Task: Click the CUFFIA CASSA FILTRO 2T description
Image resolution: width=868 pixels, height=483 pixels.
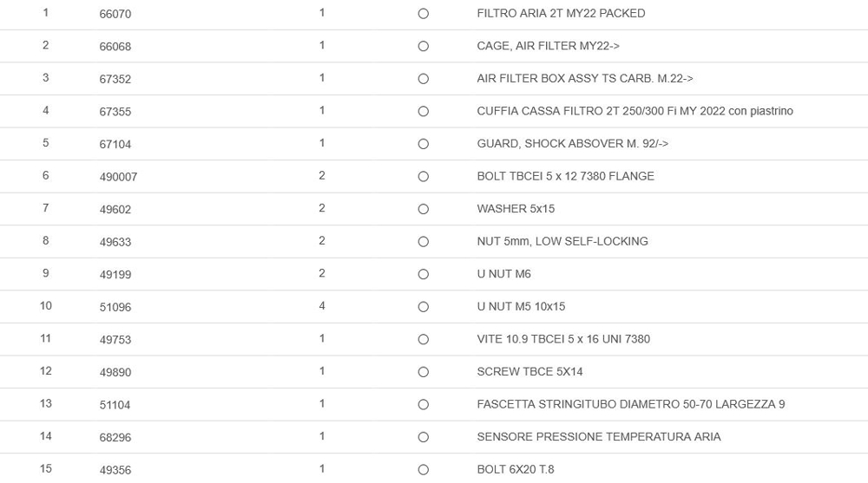Action: 635,111
